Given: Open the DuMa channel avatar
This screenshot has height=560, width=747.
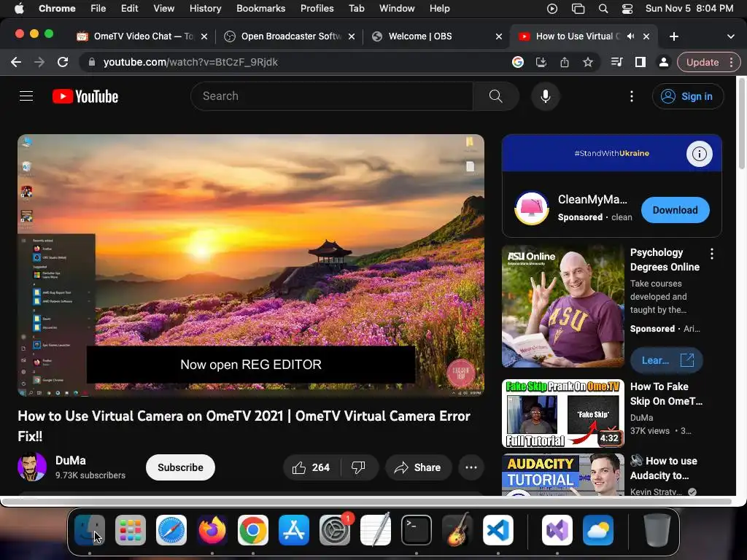Looking at the screenshot, I should click(32, 467).
